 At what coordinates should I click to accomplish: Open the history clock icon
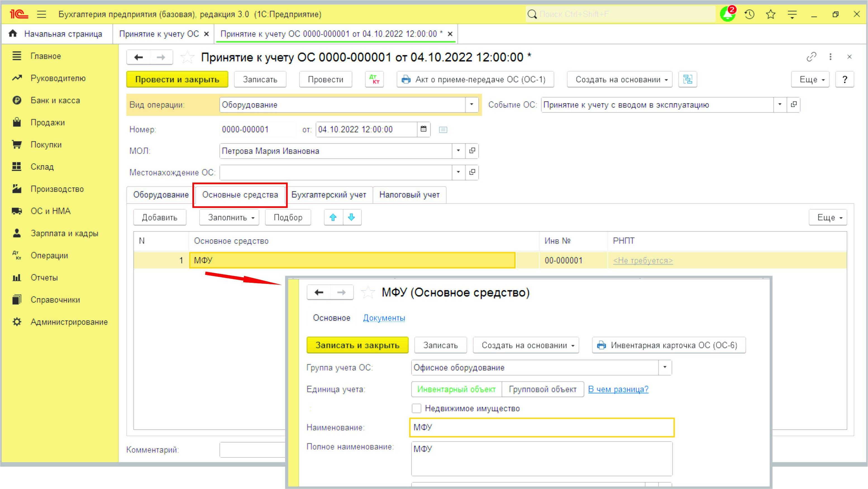(749, 14)
